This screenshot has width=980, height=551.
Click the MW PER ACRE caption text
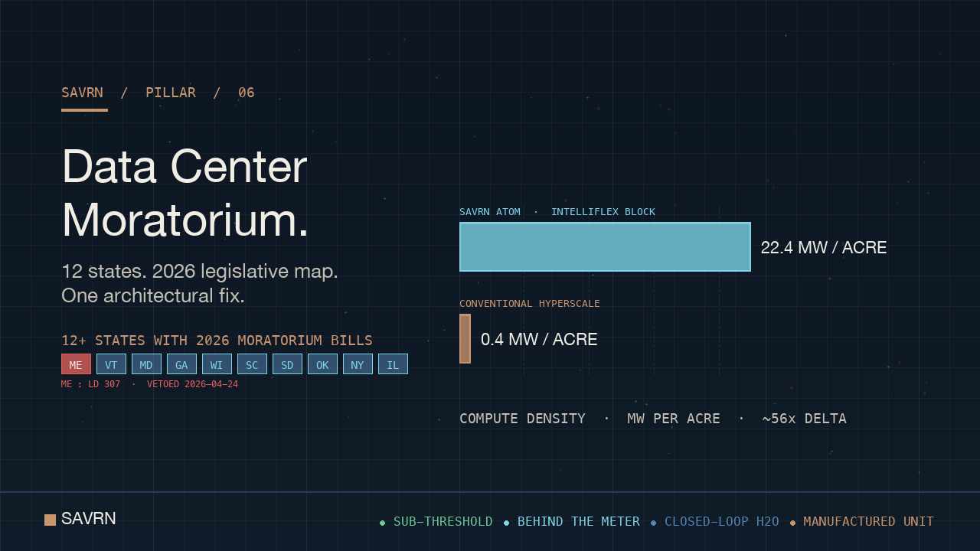pos(674,419)
